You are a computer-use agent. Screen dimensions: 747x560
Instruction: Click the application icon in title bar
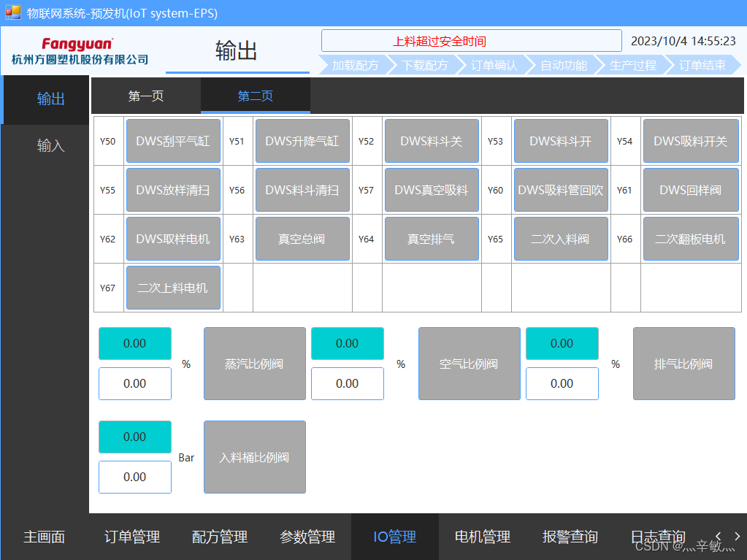[x=13, y=12]
